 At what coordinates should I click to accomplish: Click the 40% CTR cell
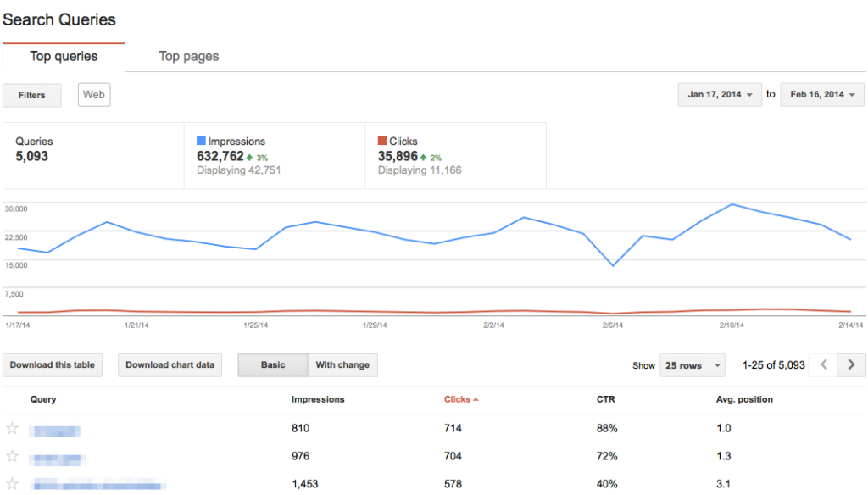click(607, 484)
